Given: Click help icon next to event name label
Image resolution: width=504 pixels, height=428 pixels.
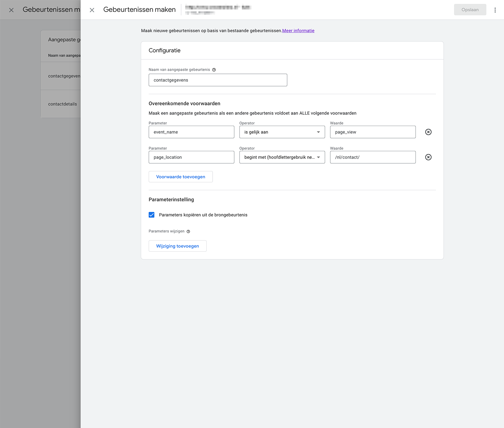Looking at the screenshot, I should click(x=214, y=70).
